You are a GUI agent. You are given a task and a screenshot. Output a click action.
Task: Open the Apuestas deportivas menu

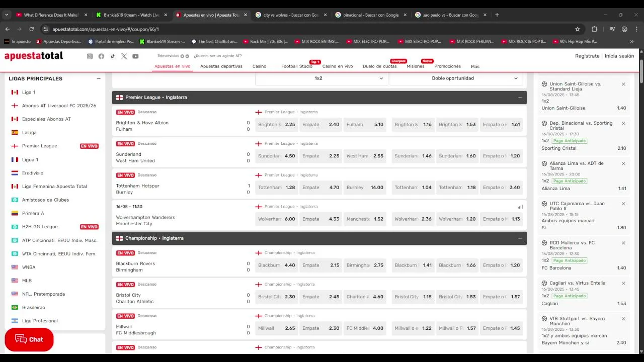tap(221, 66)
